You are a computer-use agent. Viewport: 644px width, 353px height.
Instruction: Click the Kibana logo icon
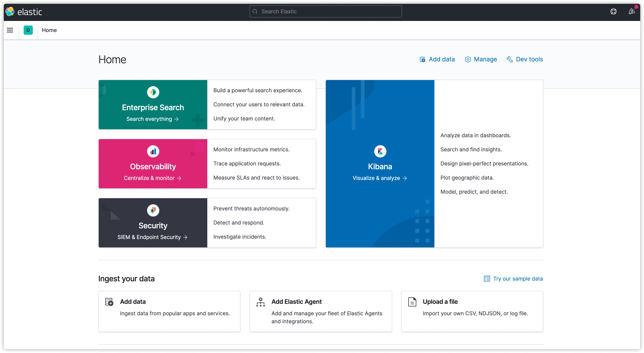380,151
